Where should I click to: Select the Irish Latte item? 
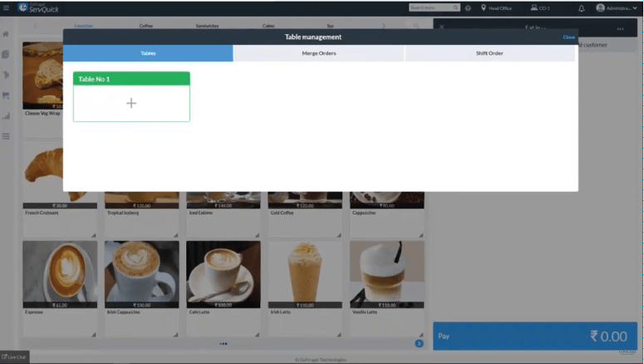coord(305,288)
